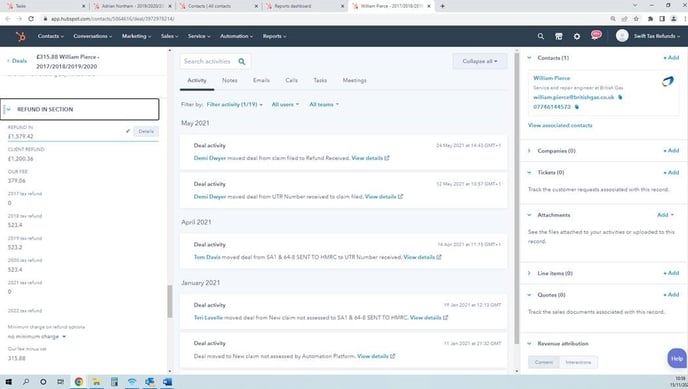
Task: Open the Conversations menu
Action: point(93,36)
